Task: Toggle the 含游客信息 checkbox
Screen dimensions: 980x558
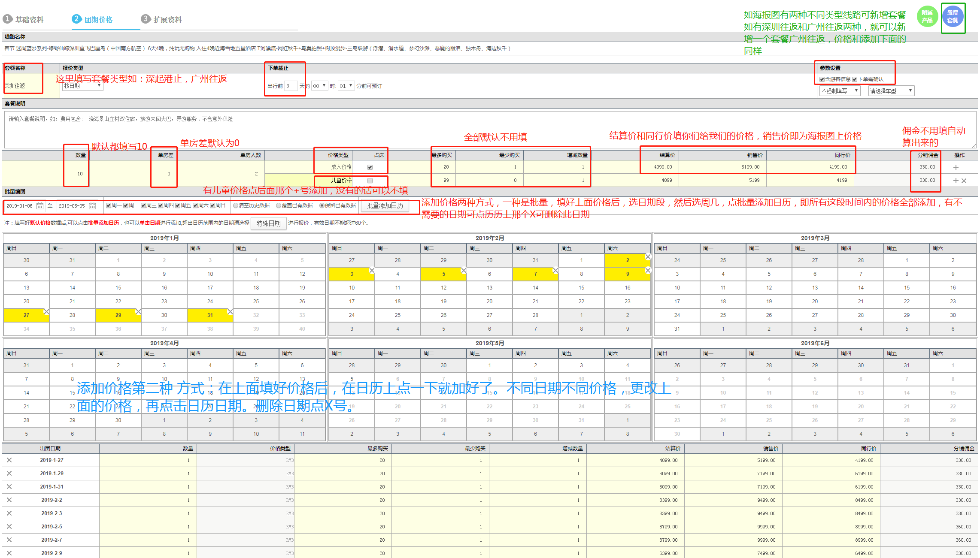Action: tap(822, 79)
